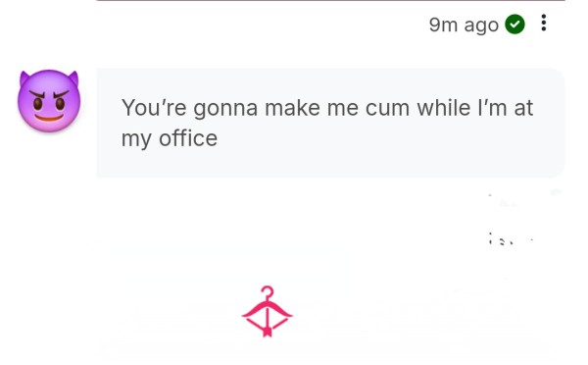Open the horned emoji avatar's profile

49,101
